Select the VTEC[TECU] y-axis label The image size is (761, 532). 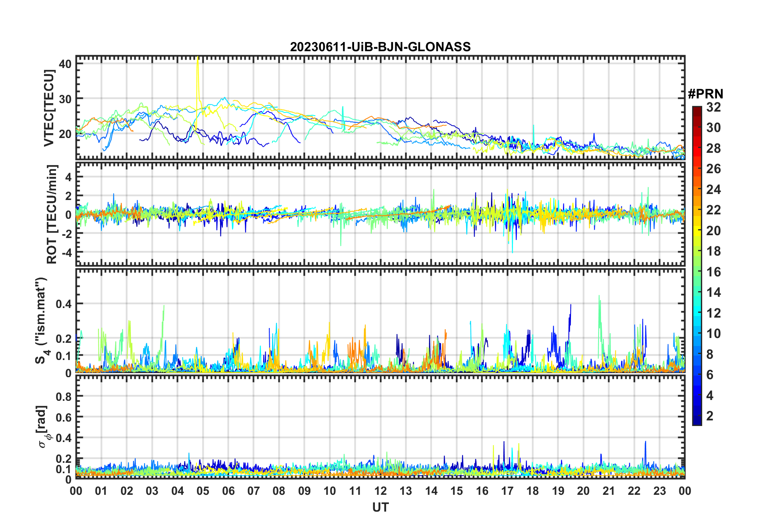click(x=49, y=108)
